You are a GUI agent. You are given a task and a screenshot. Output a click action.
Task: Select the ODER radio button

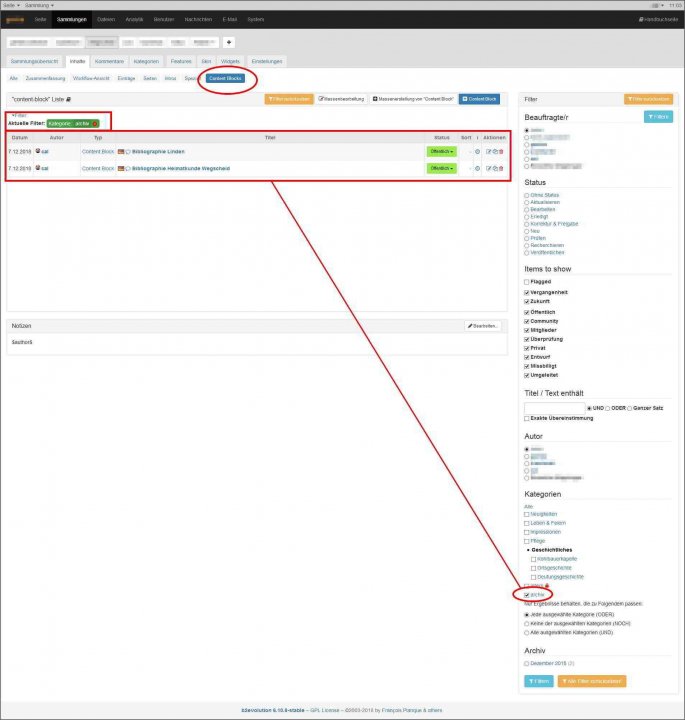pos(607,408)
